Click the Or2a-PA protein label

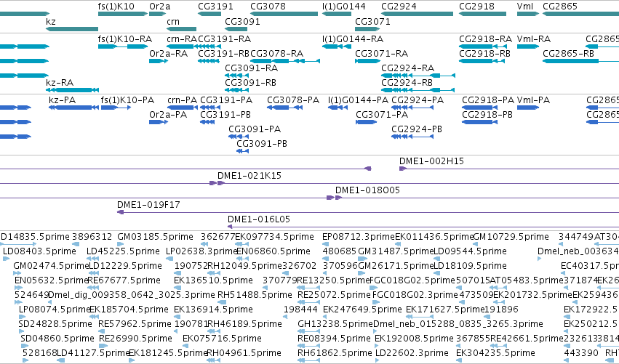[168, 115]
